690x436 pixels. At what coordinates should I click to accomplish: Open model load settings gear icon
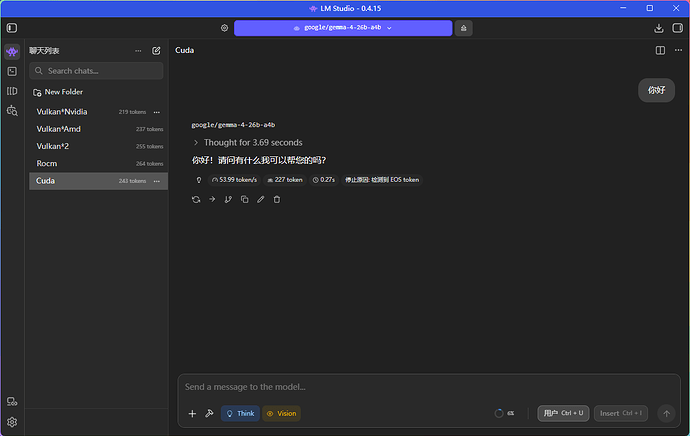click(224, 28)
